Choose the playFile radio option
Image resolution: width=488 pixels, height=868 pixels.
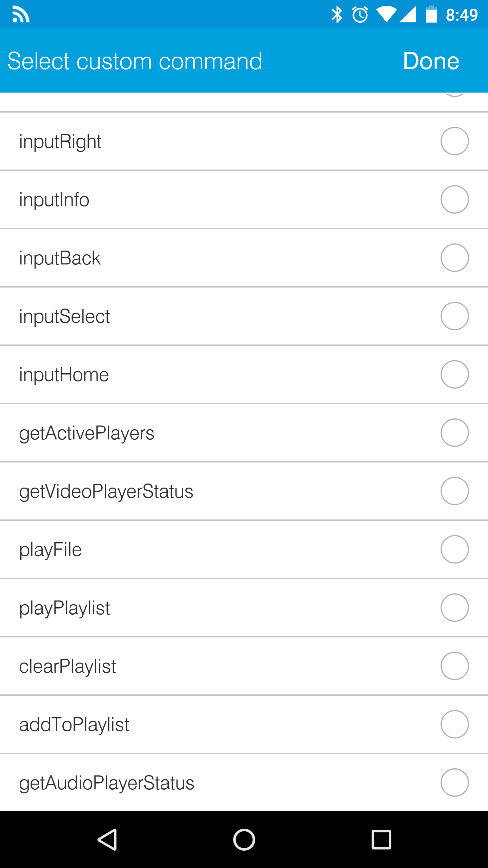[454, 549]
